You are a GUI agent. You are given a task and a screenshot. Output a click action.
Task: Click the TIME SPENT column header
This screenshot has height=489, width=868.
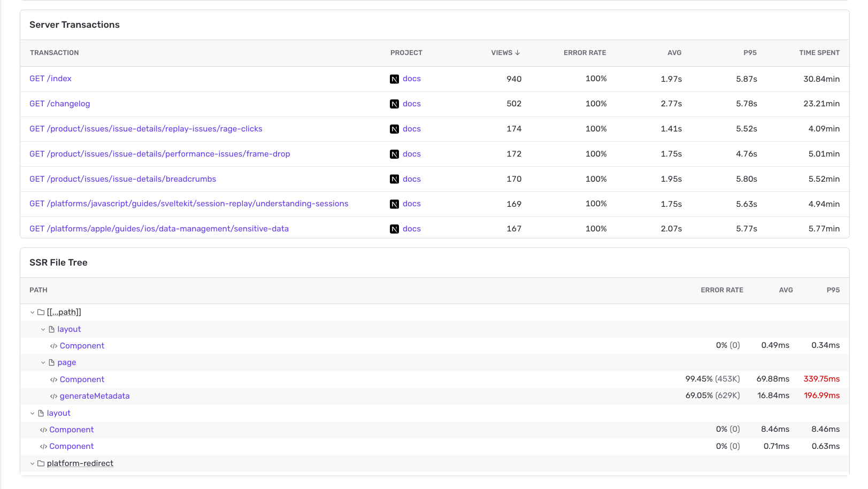click(x=819, y=53)
